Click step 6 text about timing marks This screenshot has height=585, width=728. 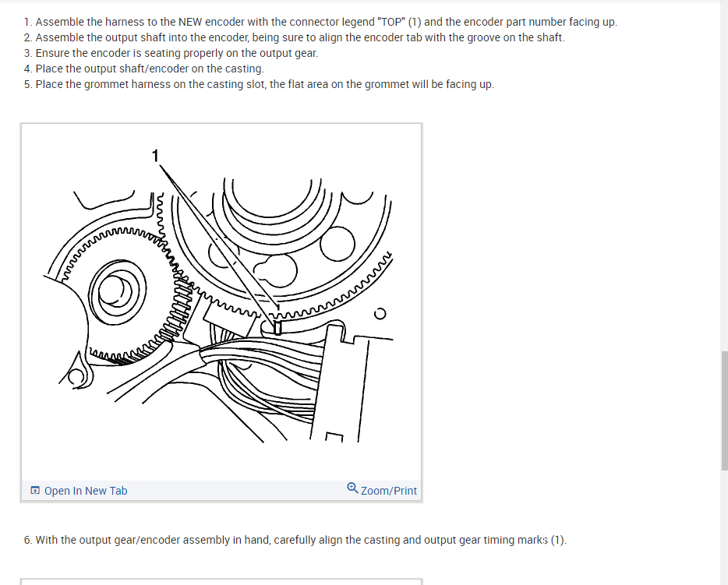tap(295, 540)
